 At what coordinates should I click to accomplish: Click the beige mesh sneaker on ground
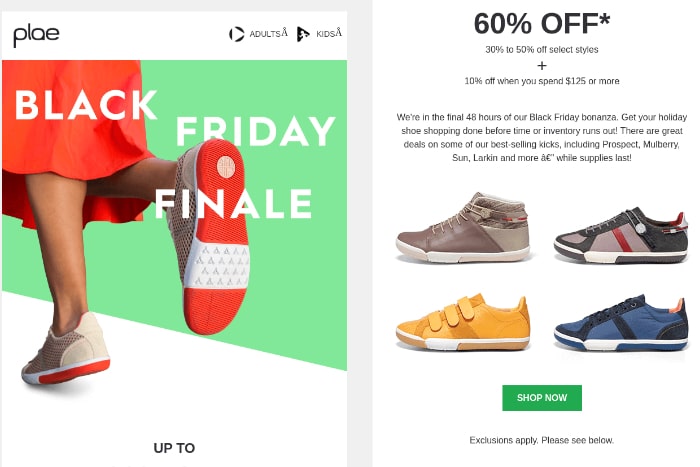(66, 349)
